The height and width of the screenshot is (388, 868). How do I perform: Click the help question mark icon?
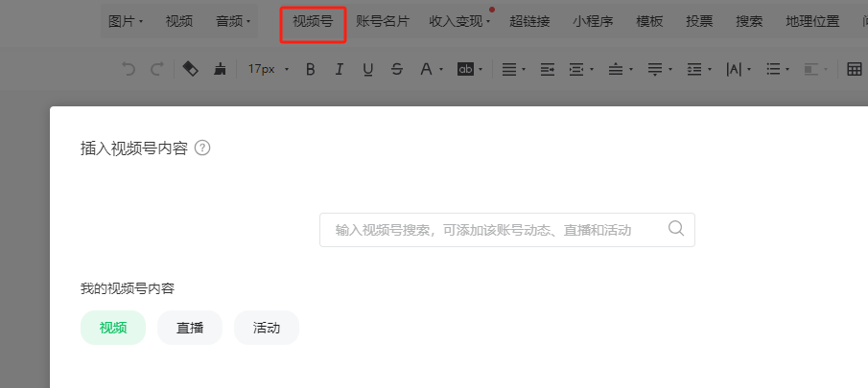(202, 148)
